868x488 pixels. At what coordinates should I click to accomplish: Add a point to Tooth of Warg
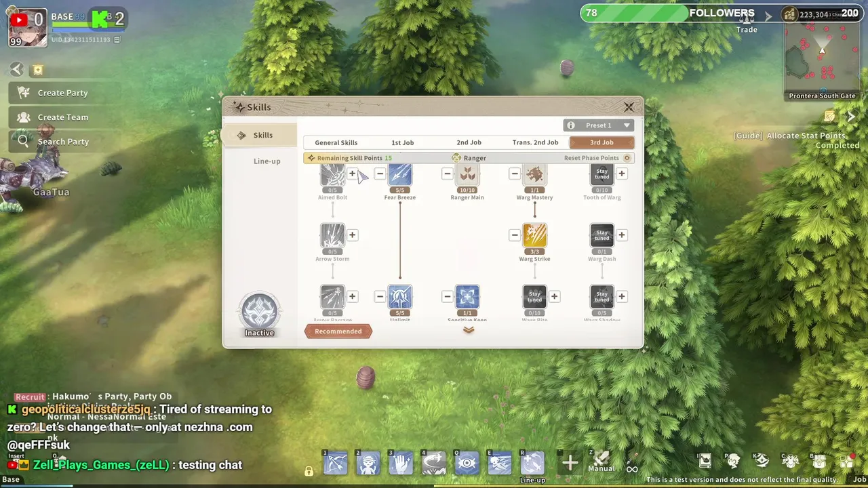point(622,174)
